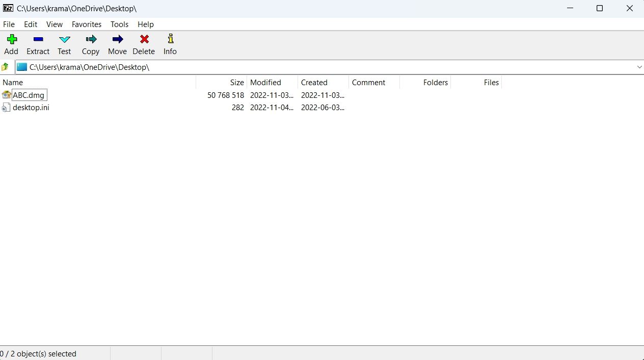This screenshot has width=644, height=360.
Task: Click the Delete toolbar icon
Action: pyautogui.click(x=143, y=44)
